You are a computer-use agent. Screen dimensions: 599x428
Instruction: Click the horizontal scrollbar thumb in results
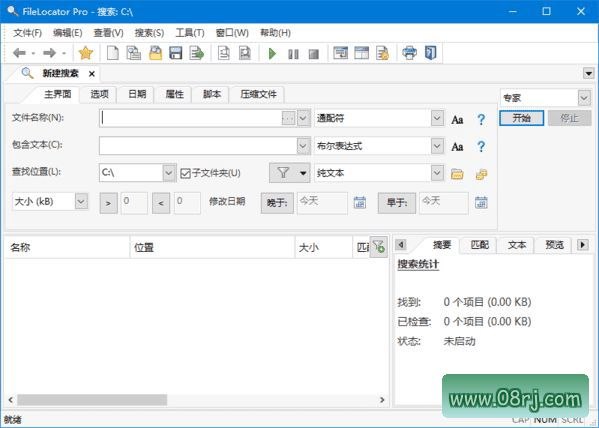92,400
